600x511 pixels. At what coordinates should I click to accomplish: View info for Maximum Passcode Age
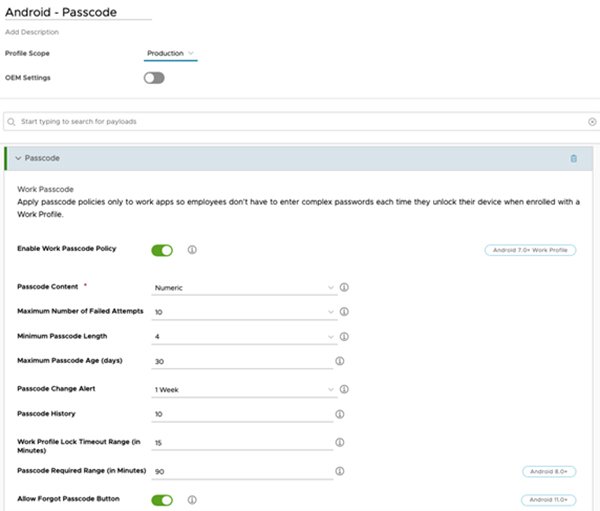point(340,361)
